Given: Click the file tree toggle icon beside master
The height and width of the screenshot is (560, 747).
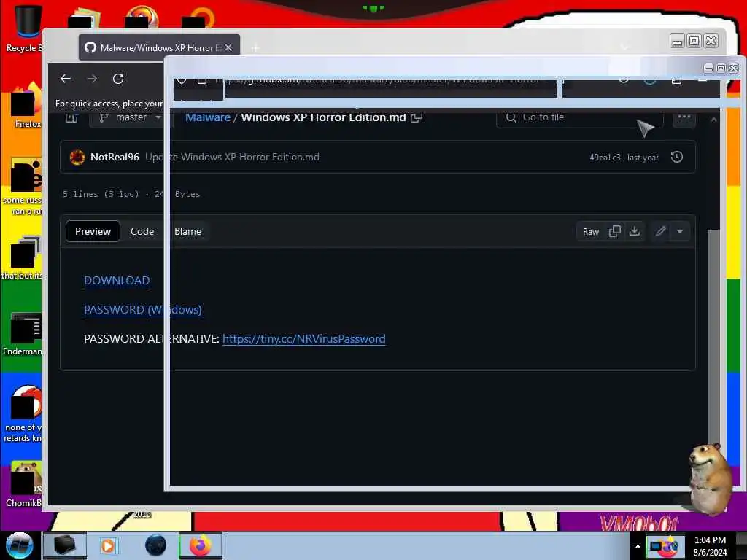Looking at the screenshot, I should 71,117.
